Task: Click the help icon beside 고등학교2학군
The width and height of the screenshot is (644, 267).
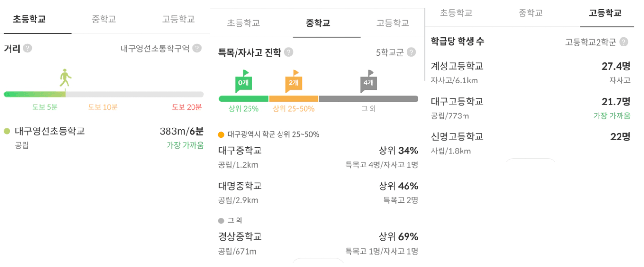Action: coord(623,42)
